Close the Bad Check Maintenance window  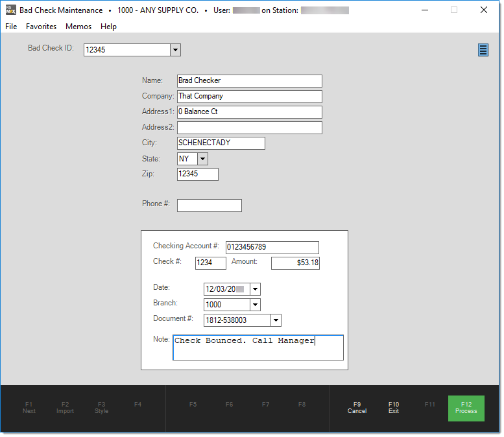click(485, 10)
